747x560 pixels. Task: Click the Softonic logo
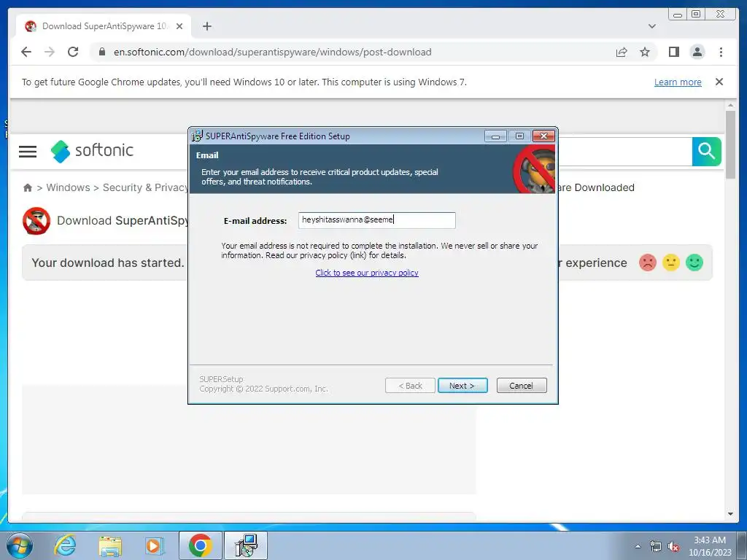click(92, 151)
